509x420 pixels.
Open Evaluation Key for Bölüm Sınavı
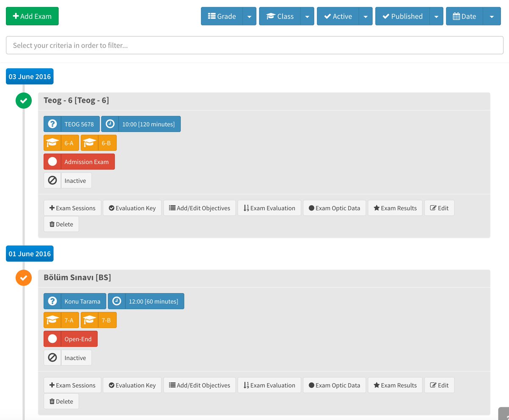pos(132,385)
